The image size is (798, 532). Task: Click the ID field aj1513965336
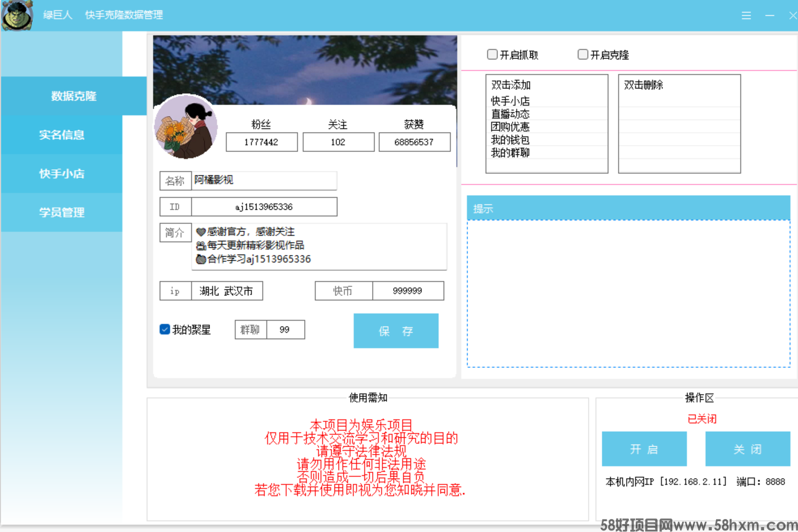click(x=264, y=207)
